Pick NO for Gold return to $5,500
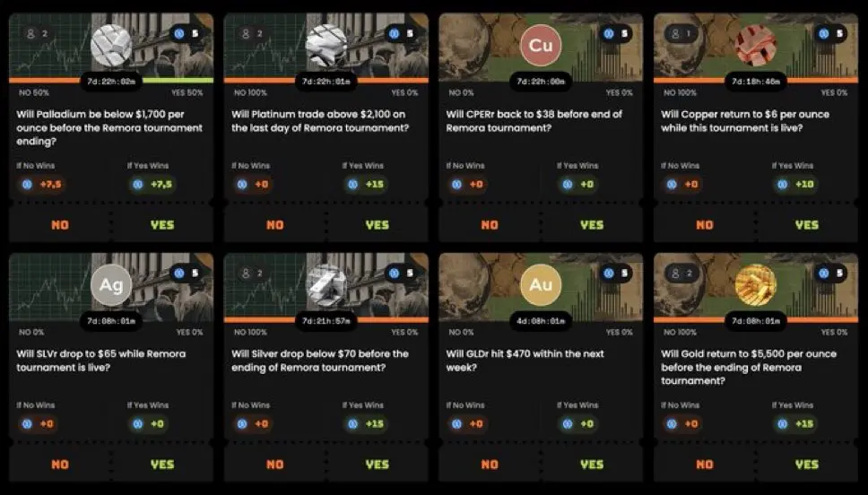This screenshot has width=868, height=495. pos(704,465)
